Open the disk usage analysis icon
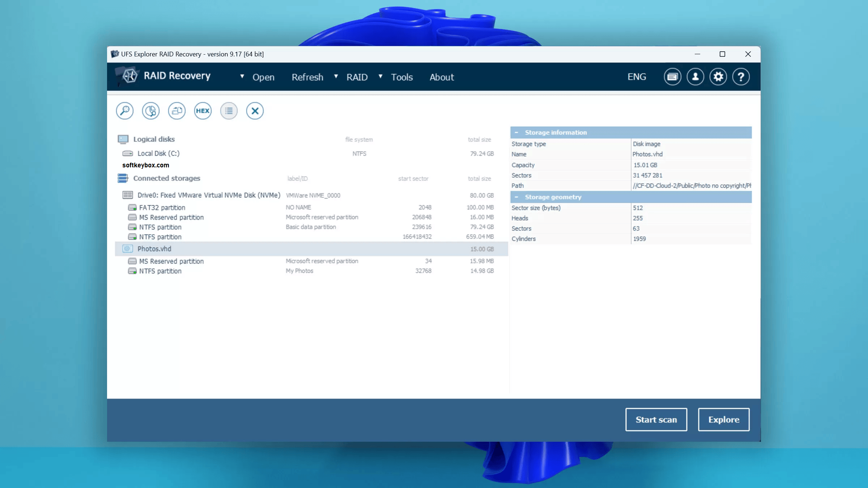 click(x=150, y=111)
